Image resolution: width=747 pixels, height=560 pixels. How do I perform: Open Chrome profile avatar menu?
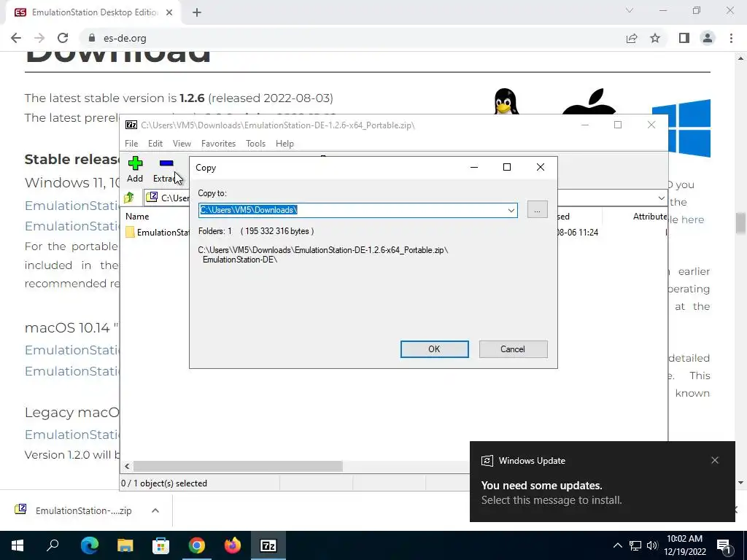708,38
